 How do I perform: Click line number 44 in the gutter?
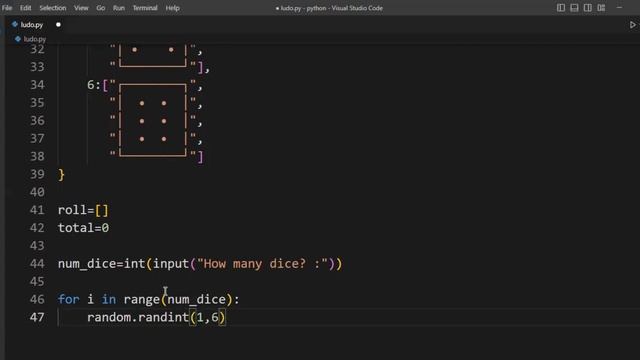(x=37, y=264)
